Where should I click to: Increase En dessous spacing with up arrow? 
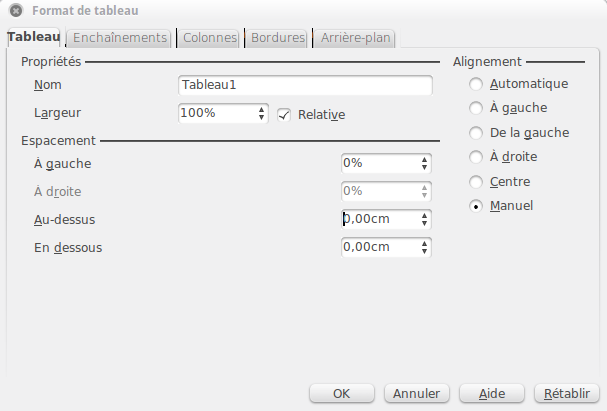(x=425, y=243)
